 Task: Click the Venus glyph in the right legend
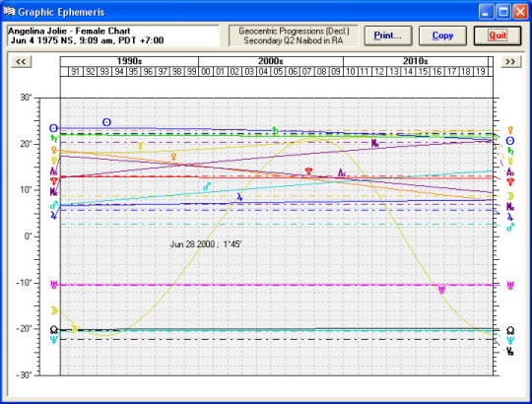coord(510,130)
